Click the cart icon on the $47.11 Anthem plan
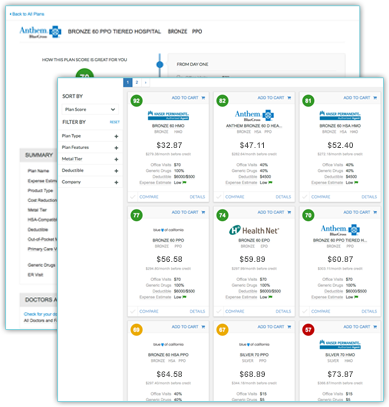Viewport: 389px width, 407px height. tap(289, 98)
